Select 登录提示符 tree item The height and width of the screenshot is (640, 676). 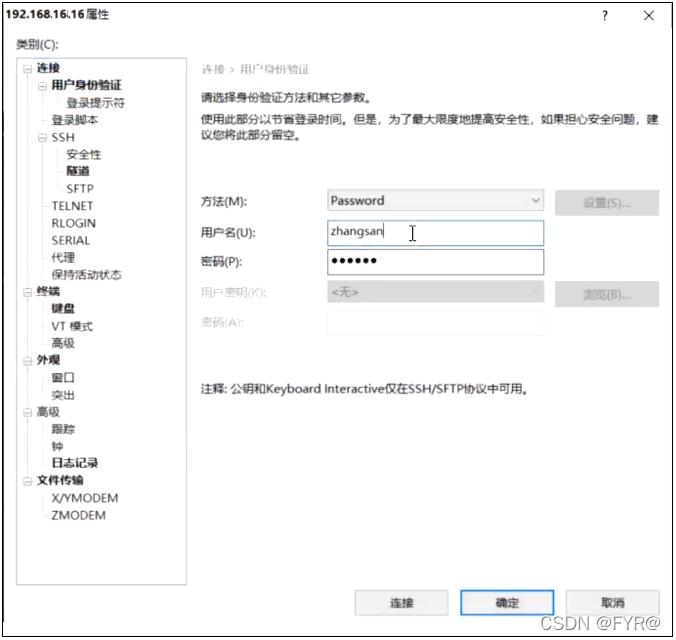pyautogui.click(x=95, y=103)
